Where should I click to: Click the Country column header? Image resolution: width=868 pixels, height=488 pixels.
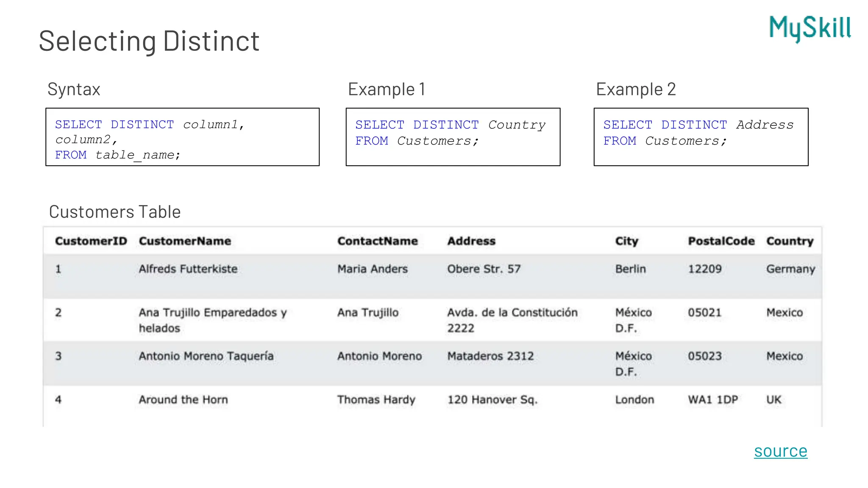coord(790,241)
